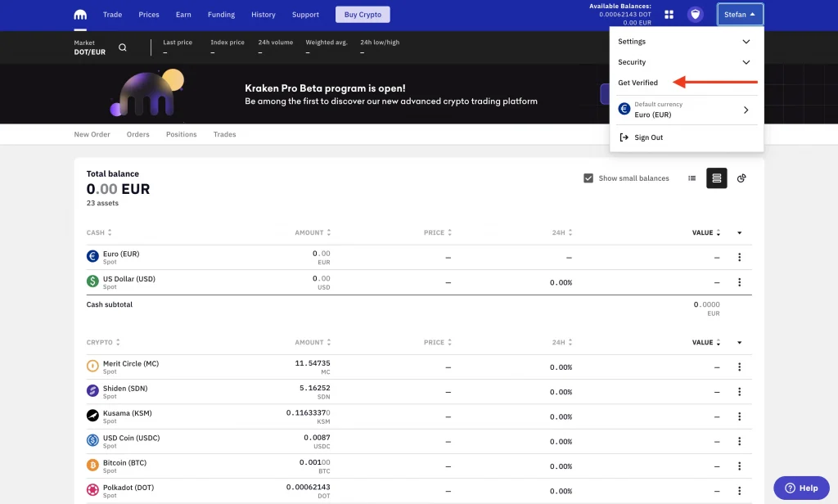Open the Funding menu item
The width and height of the screenshot is (838, 504).
coord(221,15)
